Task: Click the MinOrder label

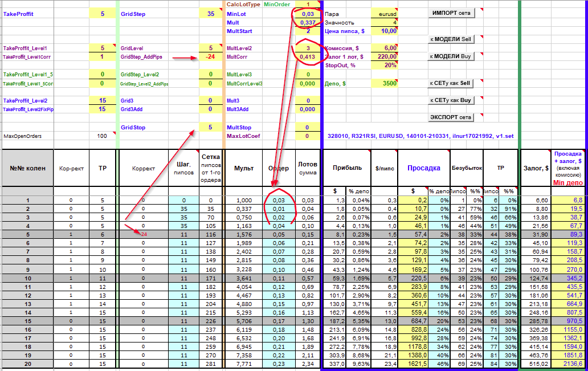Action: (277, 5)
